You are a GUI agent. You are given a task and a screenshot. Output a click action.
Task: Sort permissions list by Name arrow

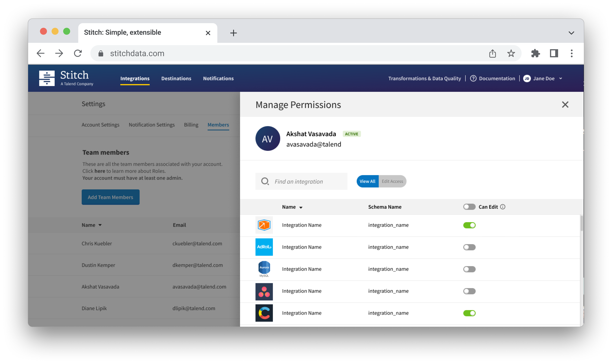(301, 207)
